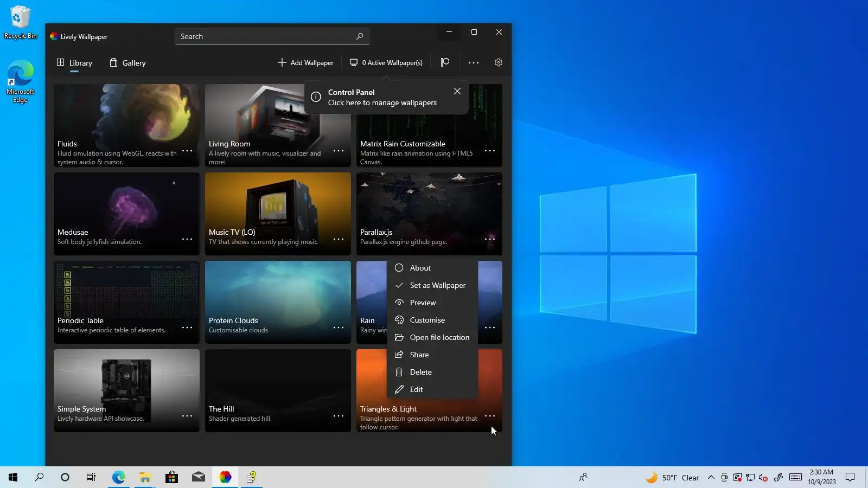Click the flag icon in toolbar
The height and width of the screenshot is (488, 868).
click(445, 63)
